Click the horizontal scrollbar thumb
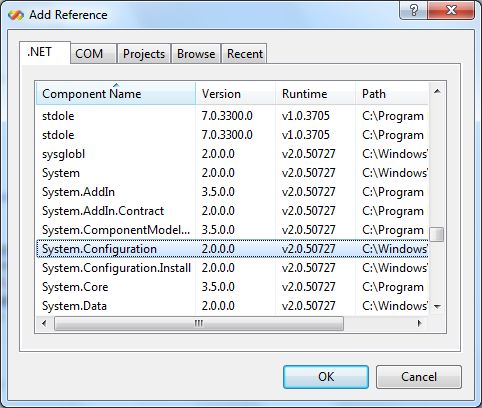Viewport: 482px width, 408px height. pyautogui.click(x=199, y=323)
